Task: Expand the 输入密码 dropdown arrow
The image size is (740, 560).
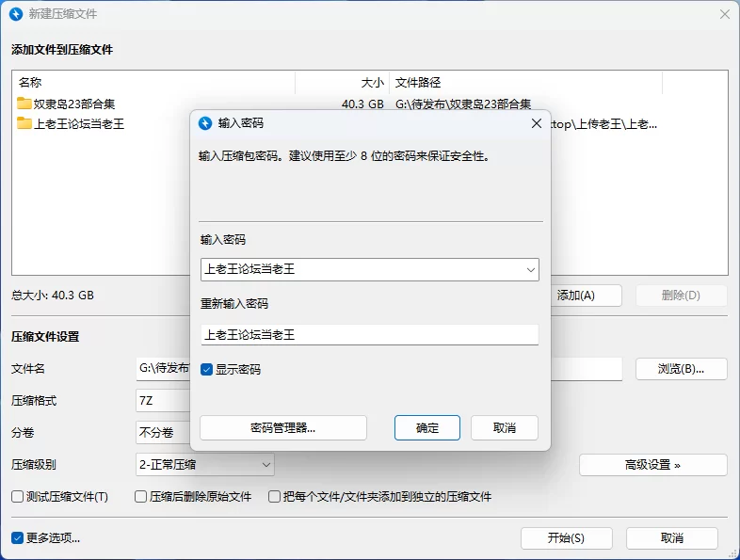Action: (530, 270)
